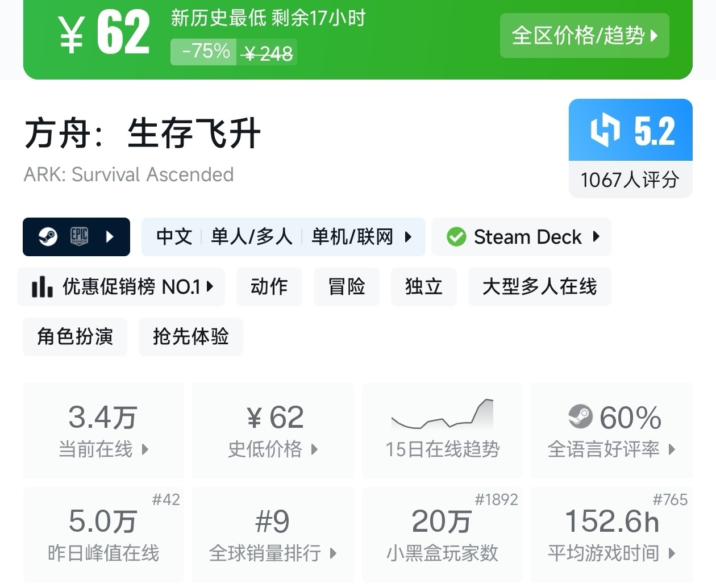This screenshot has width=716, height=588.
Task: Expand the 中文 单人/多人 单机/联网 info arrow
Action: (x=408, y=237)
